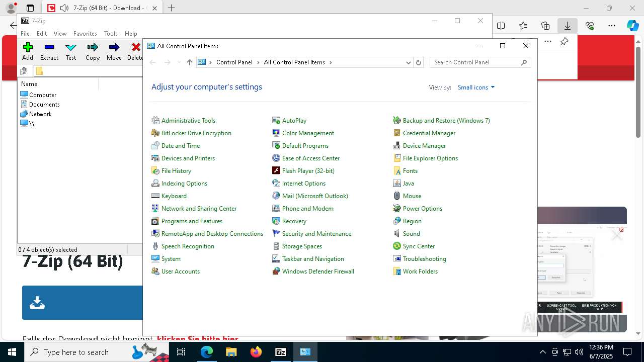Click the Search Control Panel field
Screen dimensions: 644x362
coord(480,62)
